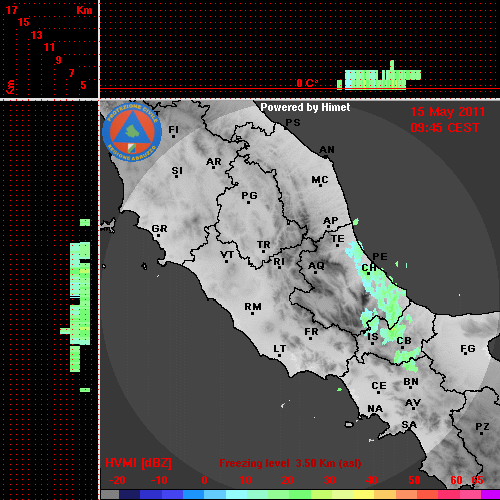Click the TR city label
This screenshot has height=500, width=500.
(x=263, y=245)
